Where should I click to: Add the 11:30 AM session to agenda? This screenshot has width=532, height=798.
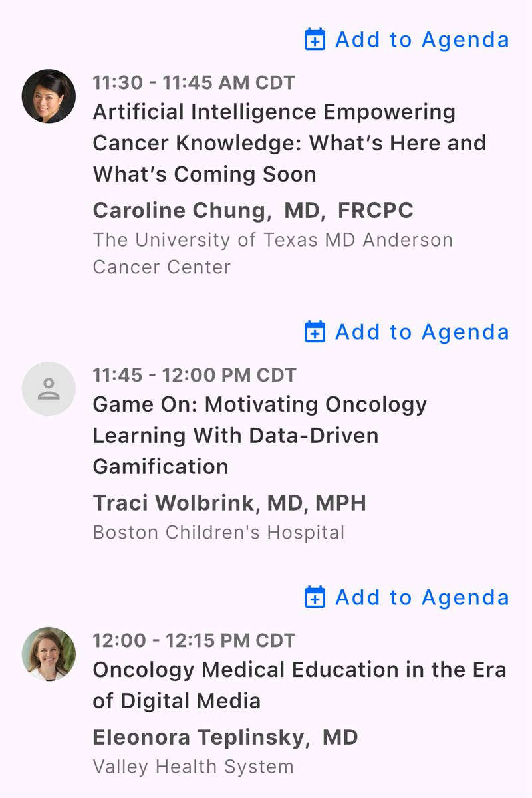pos(407,39)
